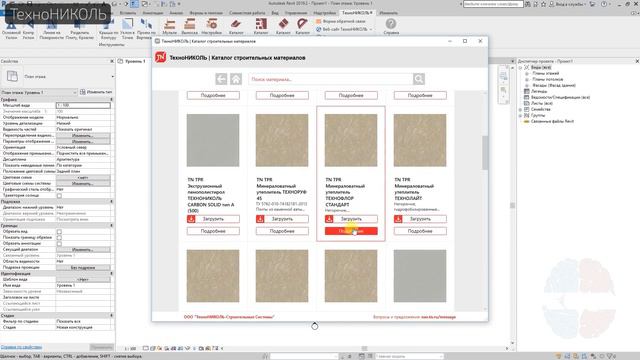Click the magnifier search icon in the catalog
This screenshot has height=360, width=640.
coord(419,79)
